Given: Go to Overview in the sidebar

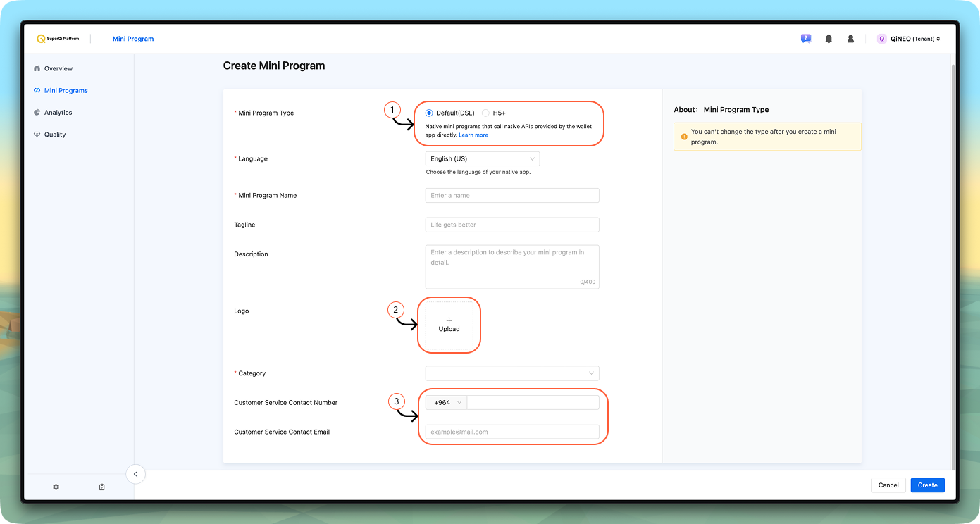Looking at the screenshot, I should (58, 68).
